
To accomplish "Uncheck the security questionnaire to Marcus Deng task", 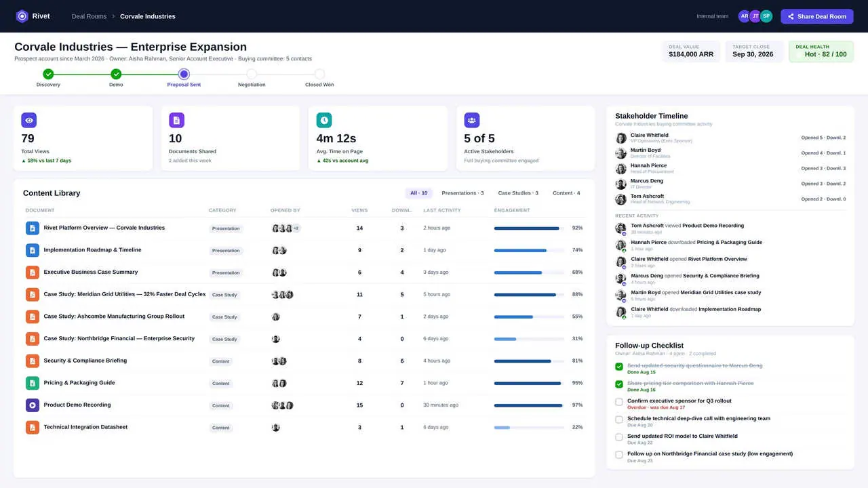I will (x=619, y=367).
